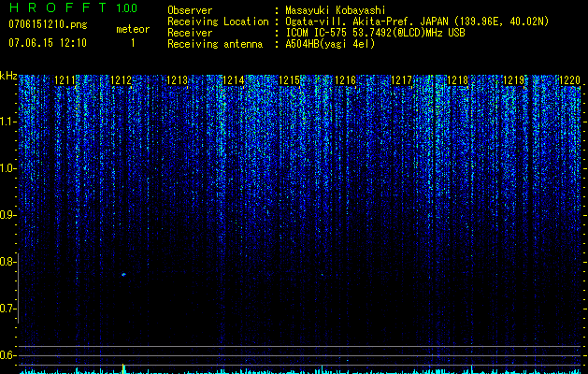Click the 1217 time marker
The image size is (588, 374).
pyautogui.click(x=401, y=80)
